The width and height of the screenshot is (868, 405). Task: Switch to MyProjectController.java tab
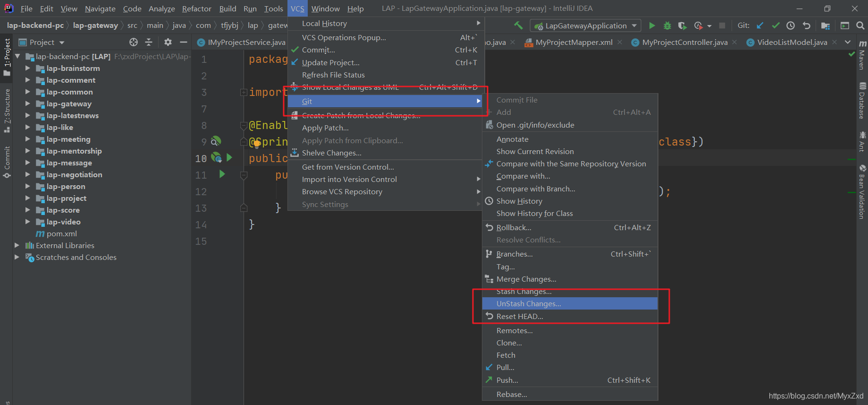(684, 42)
